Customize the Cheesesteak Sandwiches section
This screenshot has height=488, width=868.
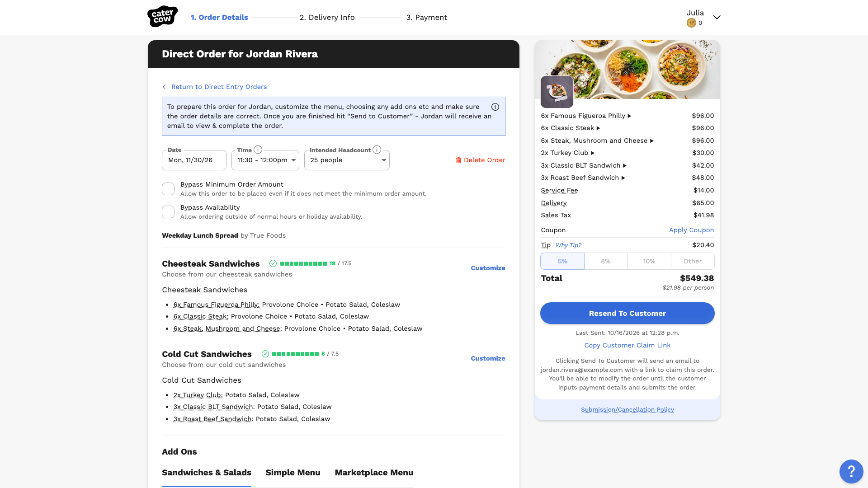click(x=488, y=268)
